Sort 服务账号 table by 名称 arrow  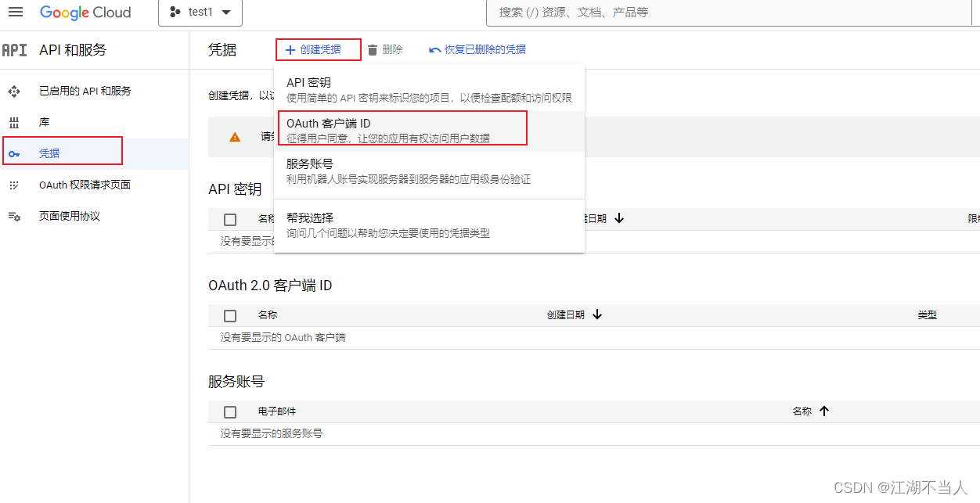[x=823, y=411]
